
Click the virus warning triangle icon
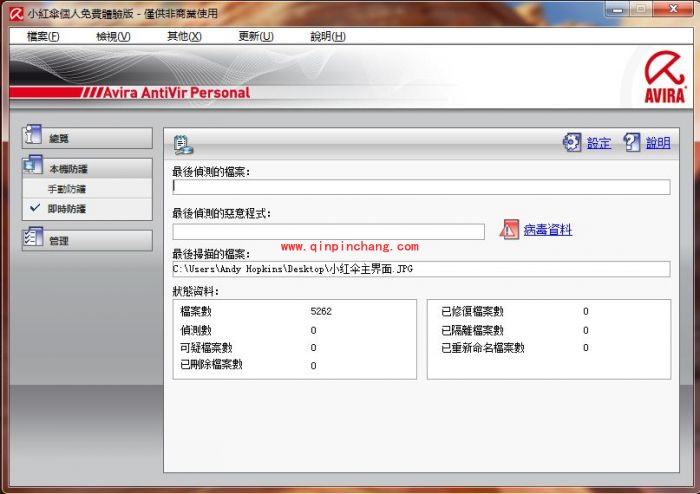click(510, 230)
